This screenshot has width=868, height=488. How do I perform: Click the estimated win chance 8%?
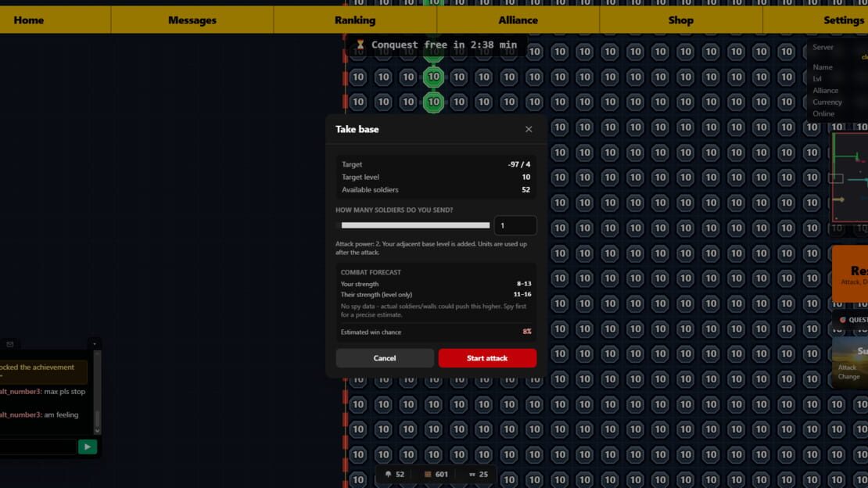(x=527, y=332)
